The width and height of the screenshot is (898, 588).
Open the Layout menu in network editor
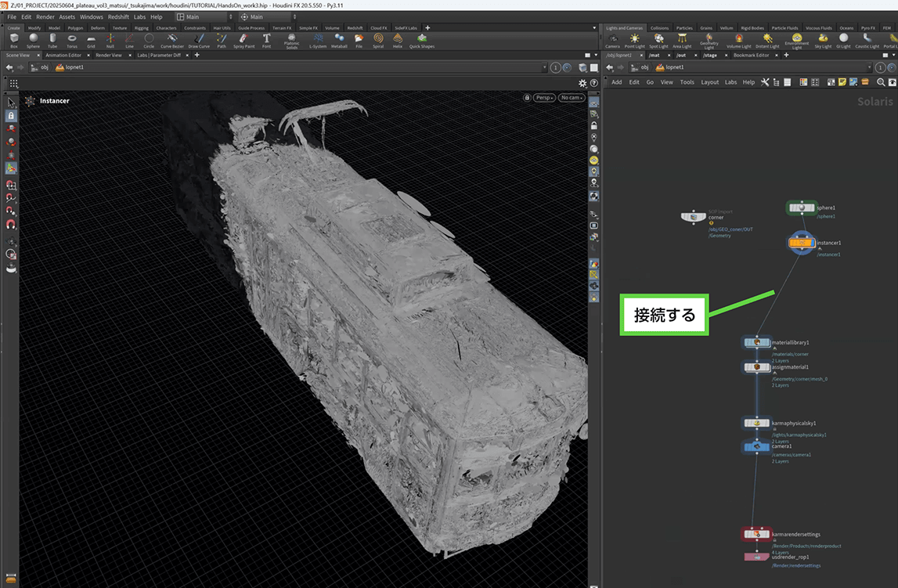click(x=709, y=82)
